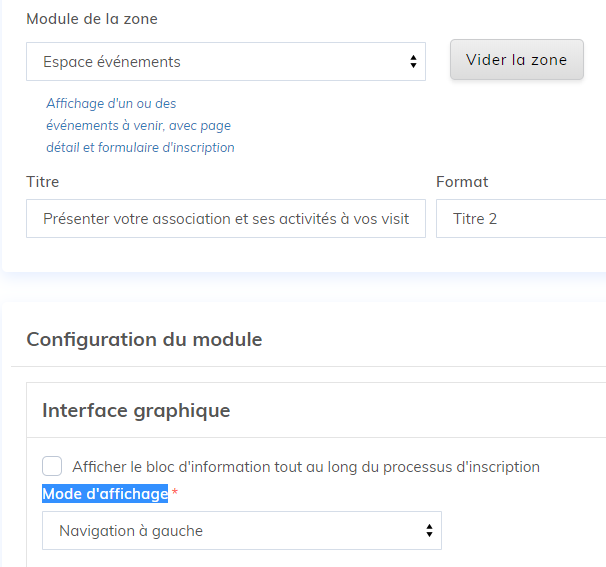The image size is (606, 567).
Task: Click the arrow icon of Espace événements select
Action: click(x=413, y=62)
